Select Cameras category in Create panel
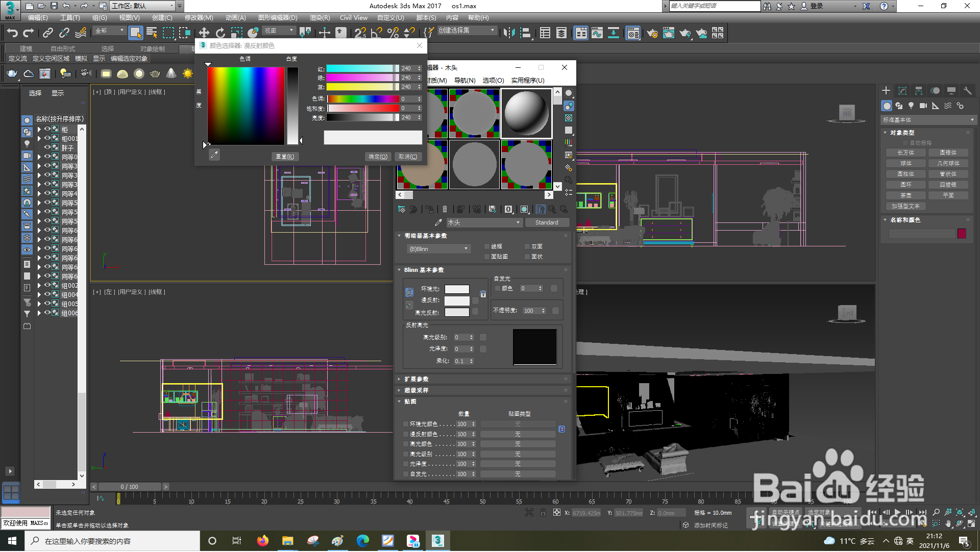 coord(923,106)
